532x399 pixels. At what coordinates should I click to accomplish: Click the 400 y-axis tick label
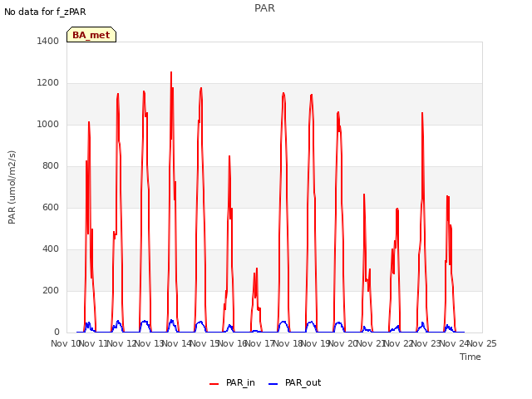click(x=51, y=249)
